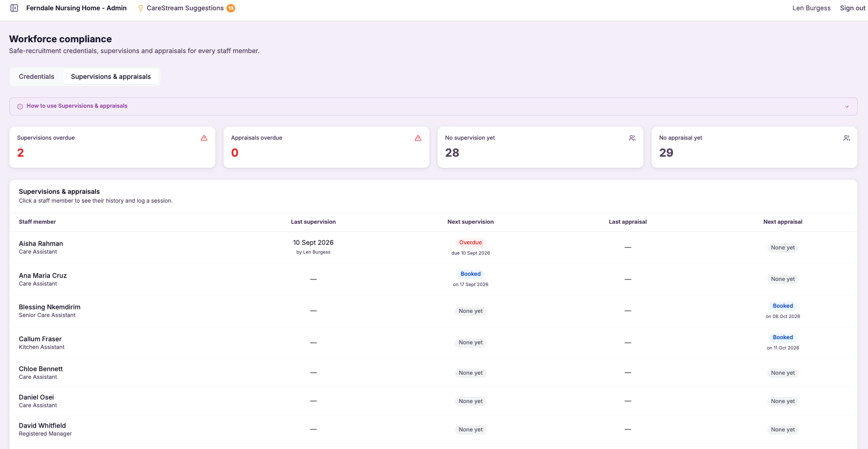This screenshot has width=868, height=449.
Task: Open Len Burgess user profile
Action: (811, 8)
